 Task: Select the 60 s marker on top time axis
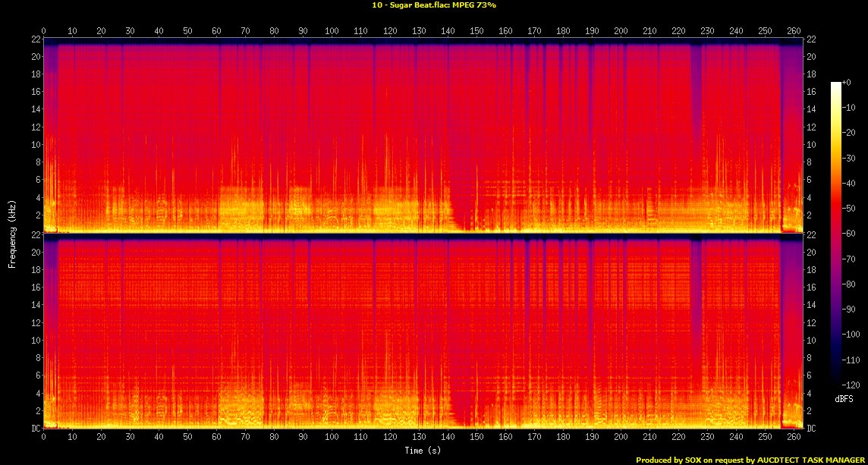(x=216, y=31)
